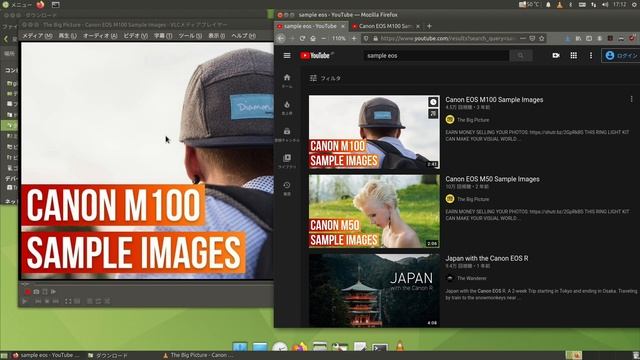Toggle VLC loop repeat button
This screenshot has height=360, width=640.
pyautogui.click(x=98, y=301)
